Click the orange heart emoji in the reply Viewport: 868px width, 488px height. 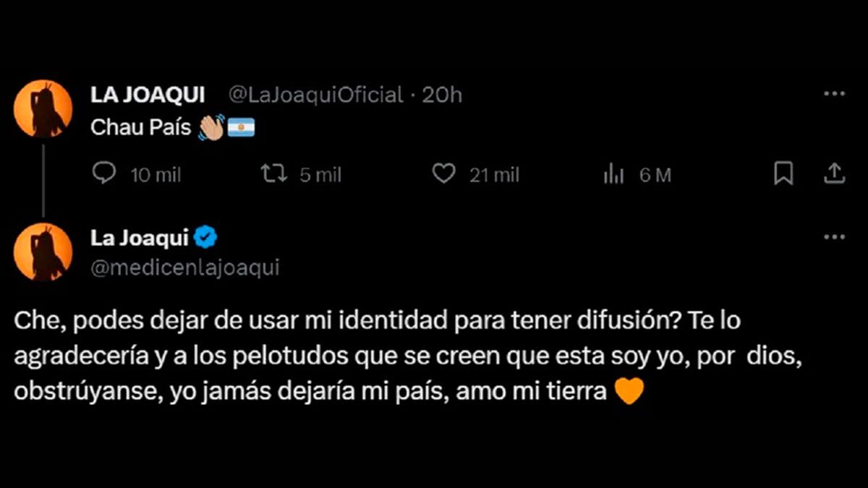[628, 392]
